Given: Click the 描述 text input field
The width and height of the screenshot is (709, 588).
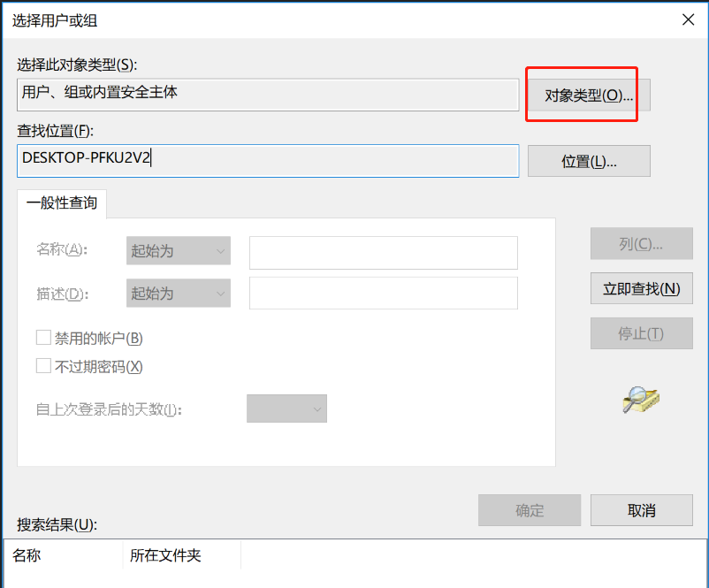Looking at the screenshot, I should [x=383, y=294].
